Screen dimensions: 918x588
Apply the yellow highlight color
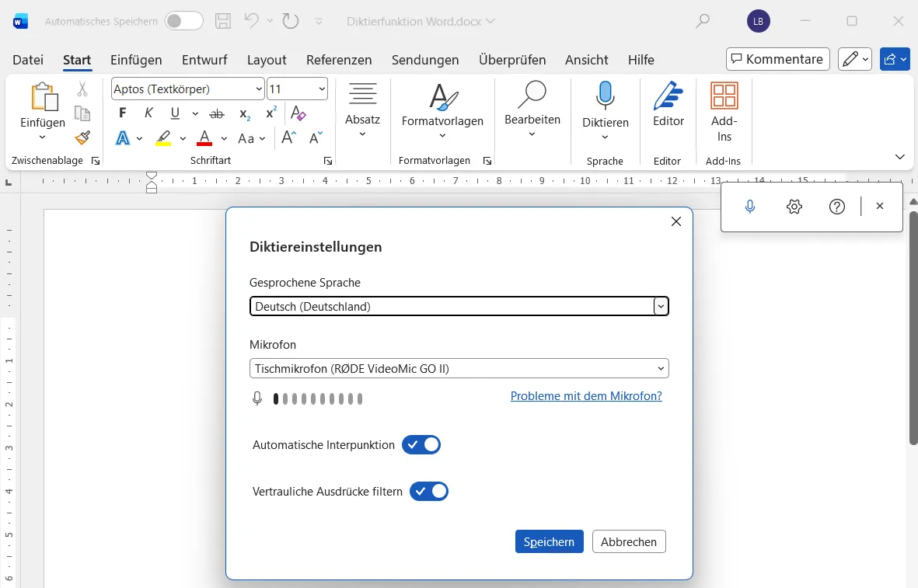coord(163,139)
